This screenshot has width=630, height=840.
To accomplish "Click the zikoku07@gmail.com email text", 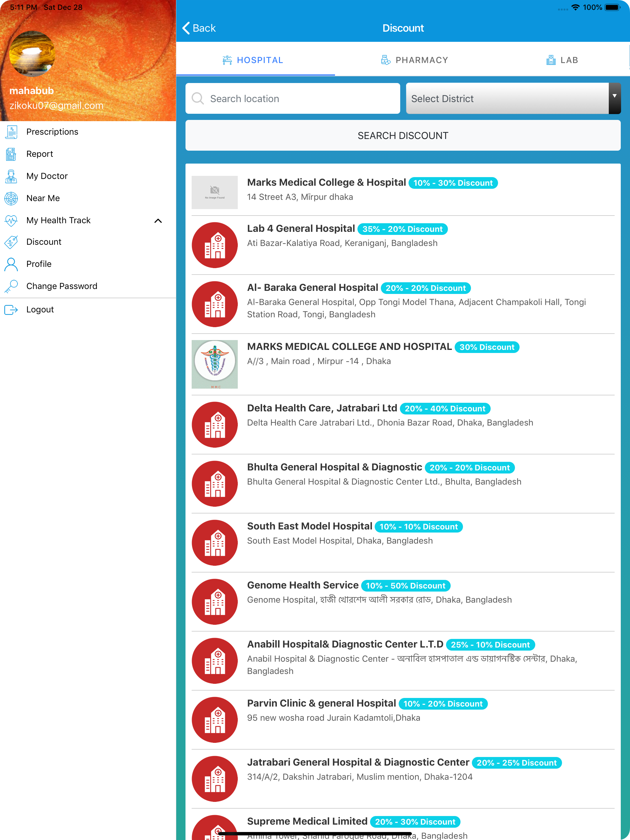I will click(56, 105).
